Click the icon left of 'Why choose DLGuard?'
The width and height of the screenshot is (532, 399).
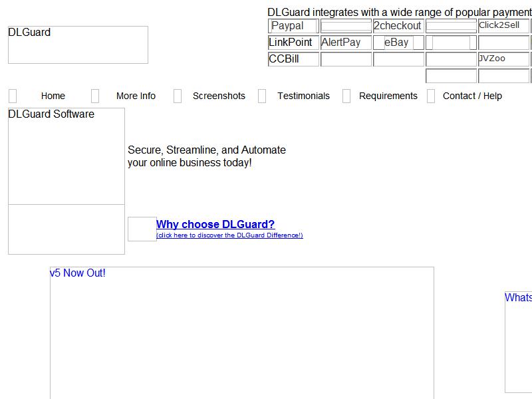[x=142, y=229]
